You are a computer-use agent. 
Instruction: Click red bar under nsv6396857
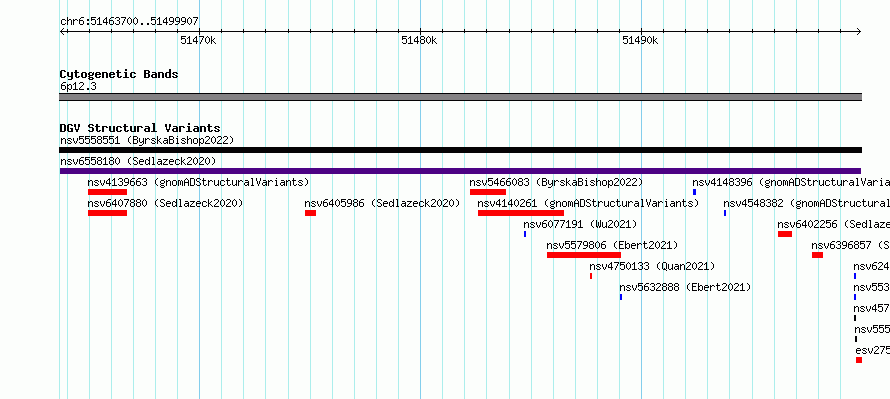tap(817, 255)
